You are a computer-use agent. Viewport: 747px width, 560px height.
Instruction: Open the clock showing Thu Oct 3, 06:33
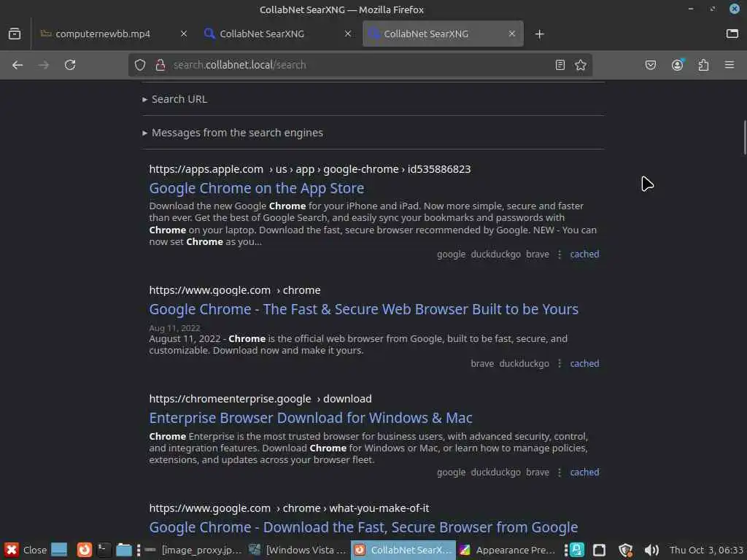click(x=706, y=550)
